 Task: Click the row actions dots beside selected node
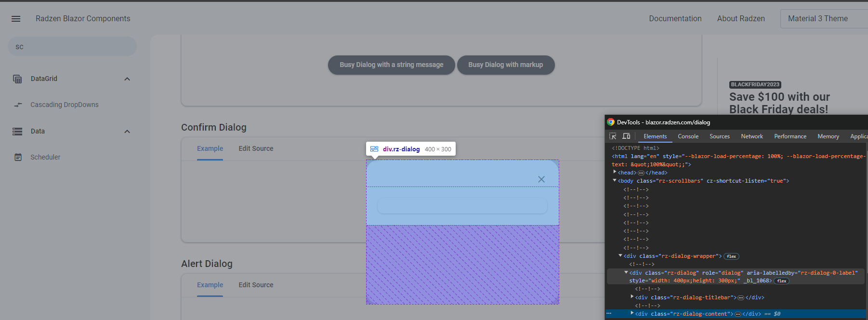(609, 314)
